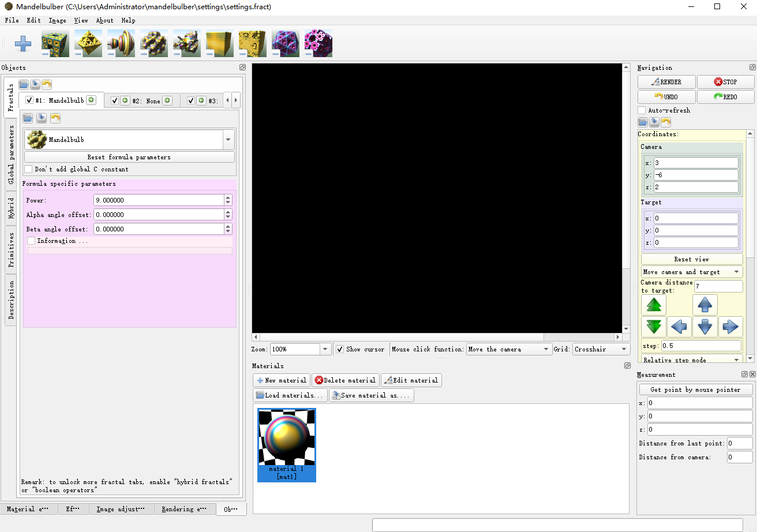Move camera forward with green up arrow

coord(654,305)
